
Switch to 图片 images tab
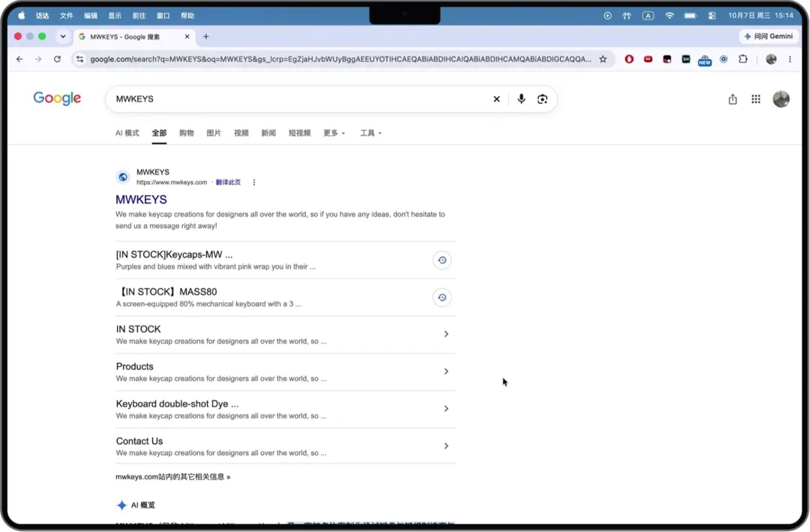click(214, 133)
